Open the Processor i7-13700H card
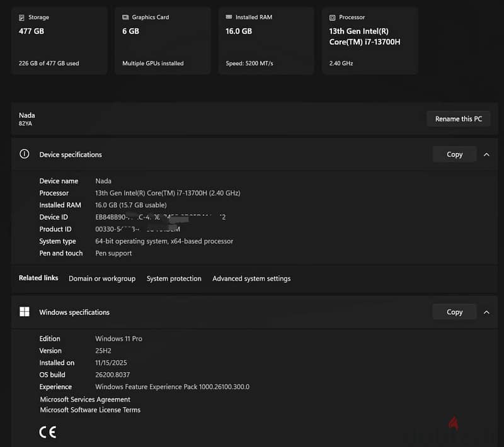504x447 pixels. [370, 41]
